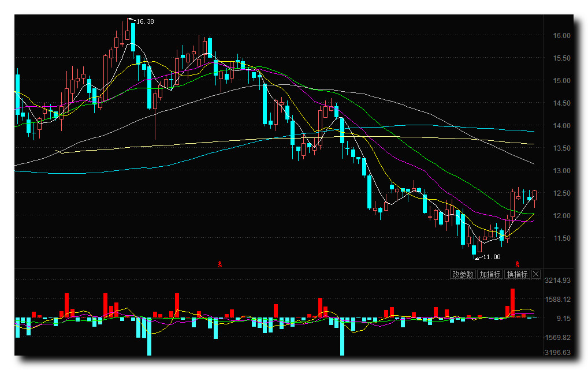Click the -3196.63 indicator axis value
Screen dimensions: 588x370
point(557,352)
